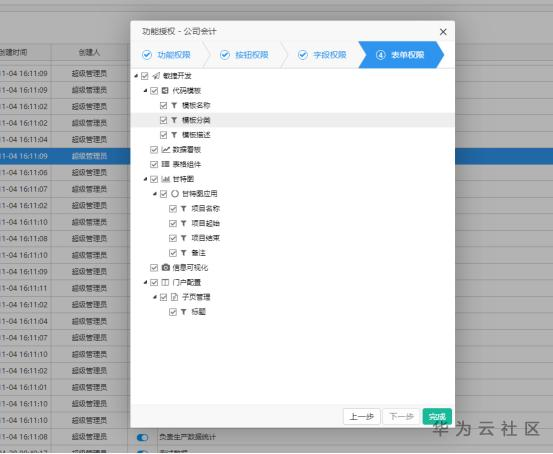
Task: Click the table icon for 表格组件
Action: [165, 164]
